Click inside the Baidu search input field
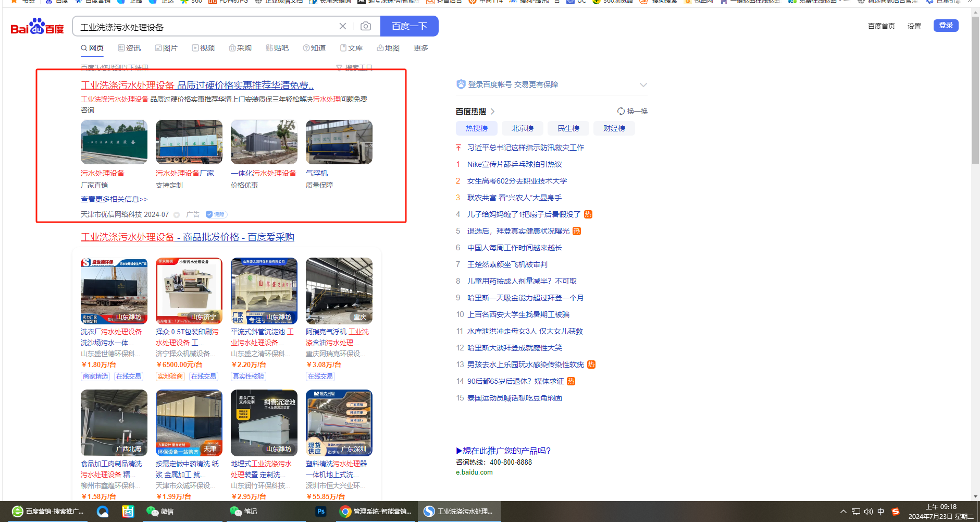The width and height of the screenshot is (980, 522). (x=206, y=27)
